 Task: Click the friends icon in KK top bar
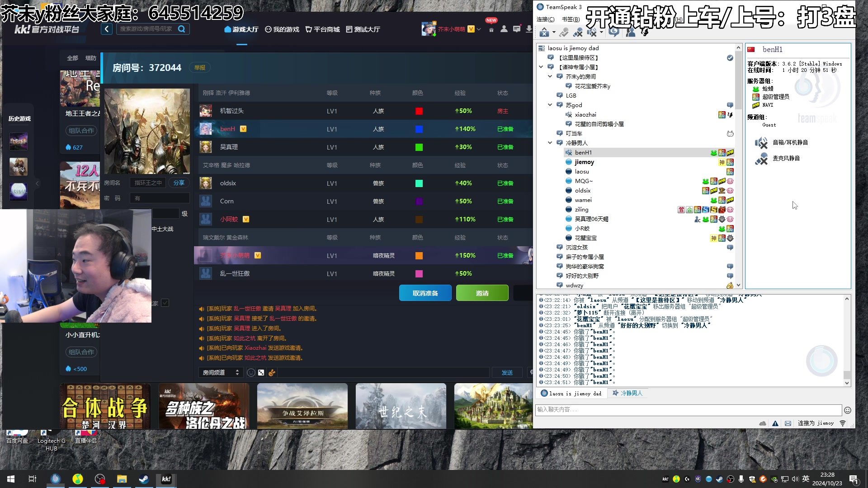(x=504, y=29)
